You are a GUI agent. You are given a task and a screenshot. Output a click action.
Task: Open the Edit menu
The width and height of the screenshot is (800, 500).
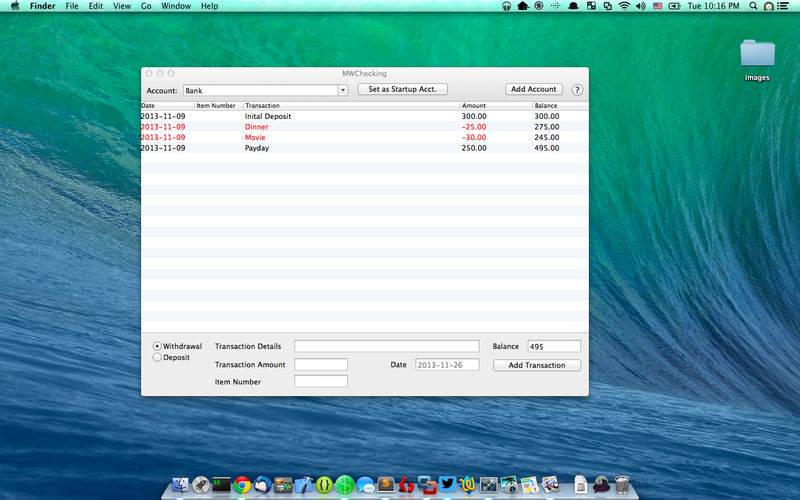point(95,6)
